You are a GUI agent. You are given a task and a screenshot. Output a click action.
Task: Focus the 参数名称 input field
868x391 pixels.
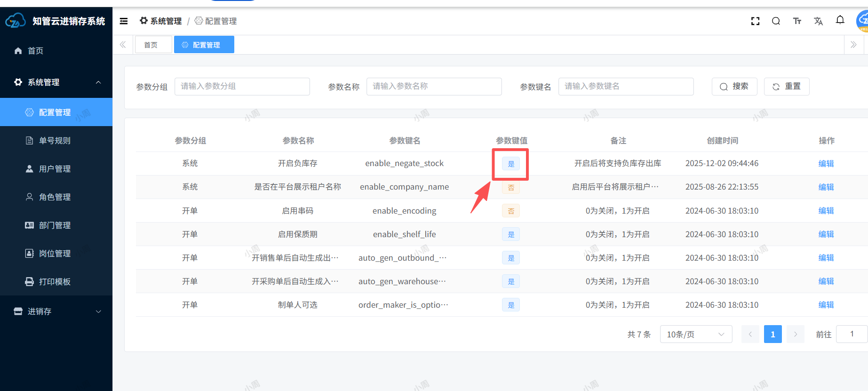(x=434, y=87)
